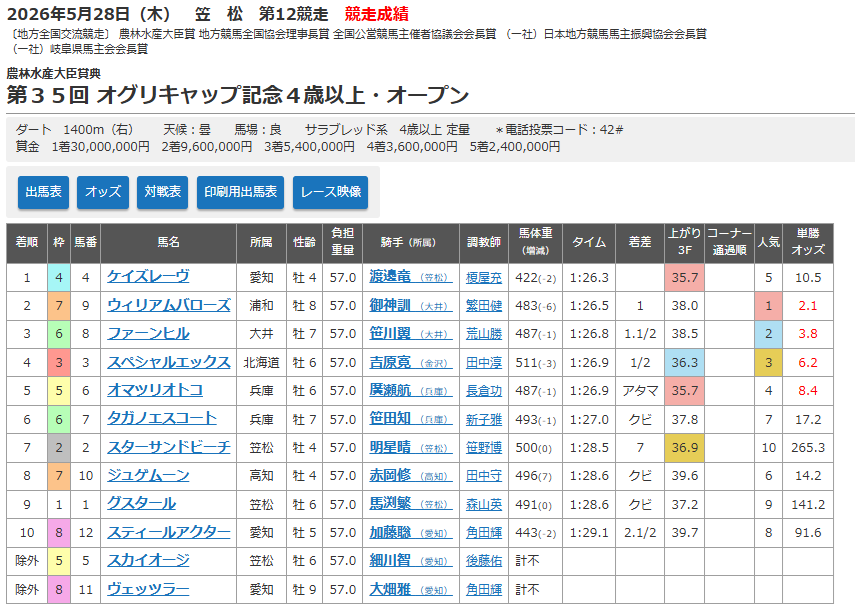
Task: Open trainer 角田輝 in スティールアクター row
Action: click(x=484, y=533)
